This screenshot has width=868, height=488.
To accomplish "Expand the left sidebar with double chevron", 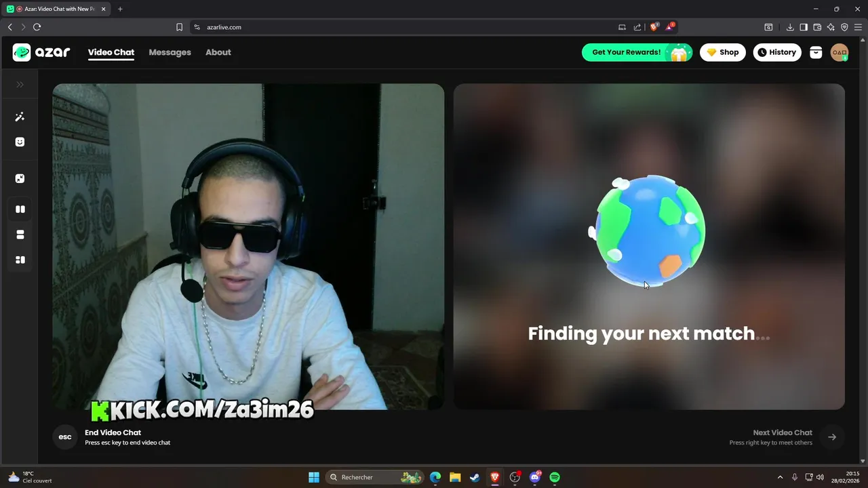I will [x=20, y=85].
